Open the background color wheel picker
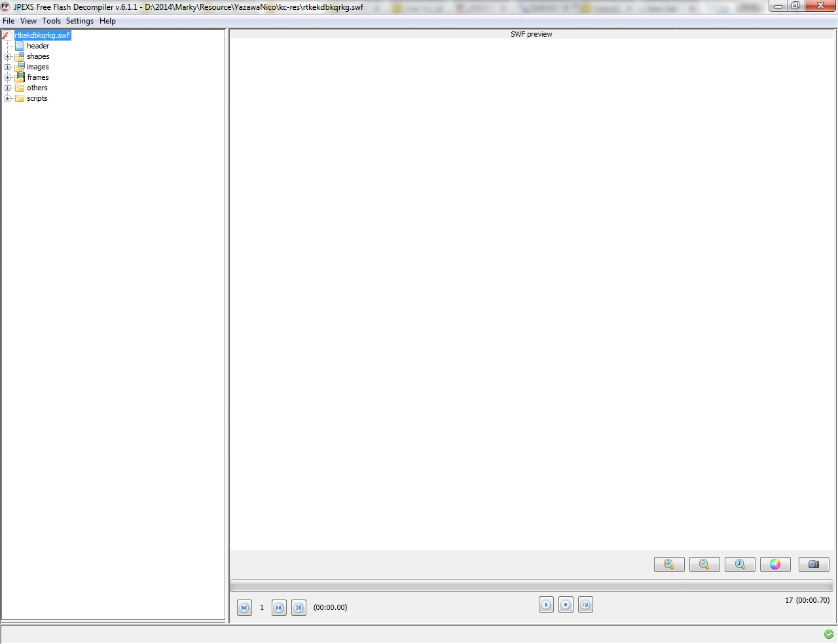 pyautogui.click(x=775, y=564)
